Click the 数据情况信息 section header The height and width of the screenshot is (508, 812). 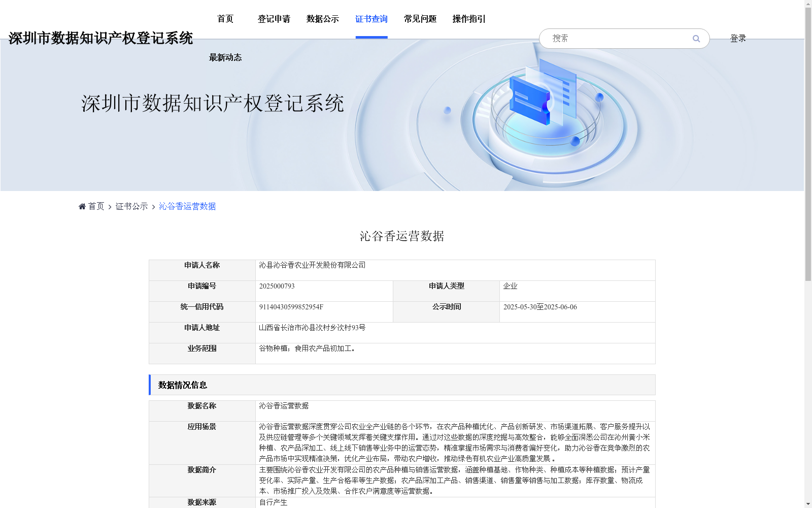click(402, 385)
